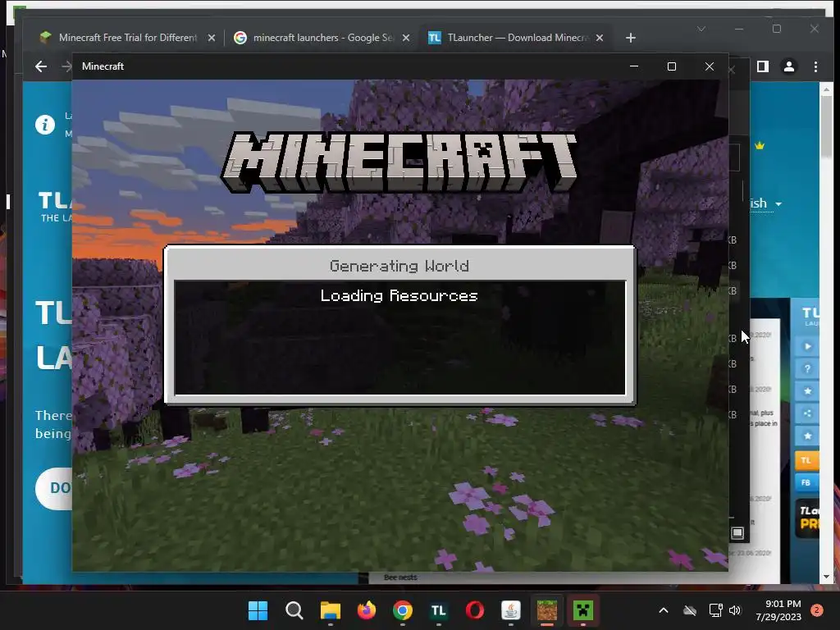Image resolution: width=840 pixels, height=630 pixels.
Task: Click the orange TL button in sidebar
Action: coord(807,460)
